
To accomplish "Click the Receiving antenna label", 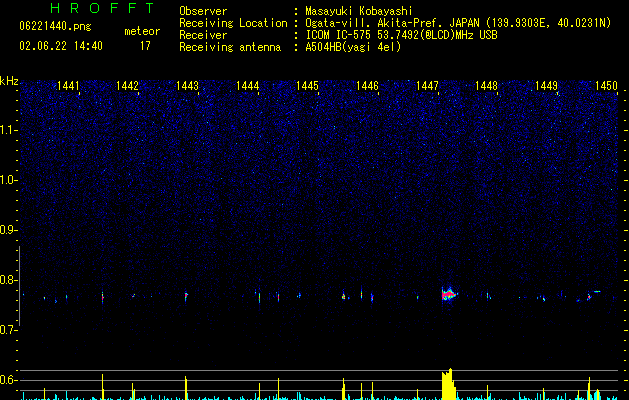I will click(230, 47).
